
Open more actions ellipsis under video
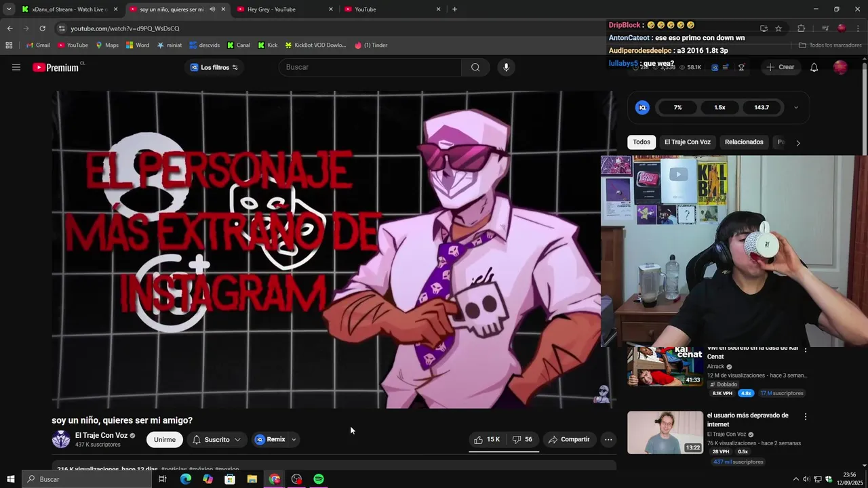click(608, 439)
